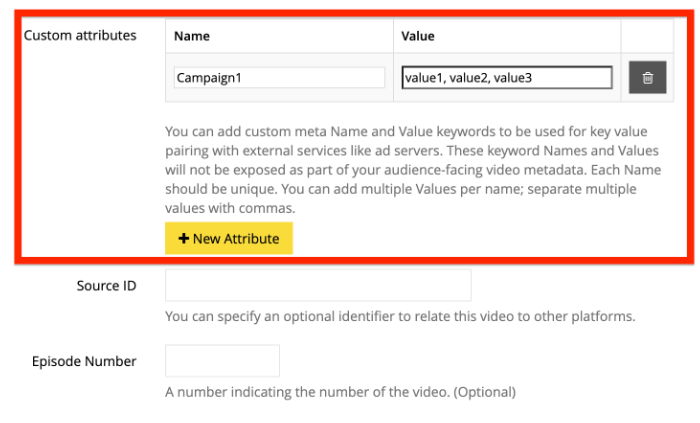The width and height of the screenshot is (700, 423).
Task: Click the Value column header
Action: pos(417,35)
